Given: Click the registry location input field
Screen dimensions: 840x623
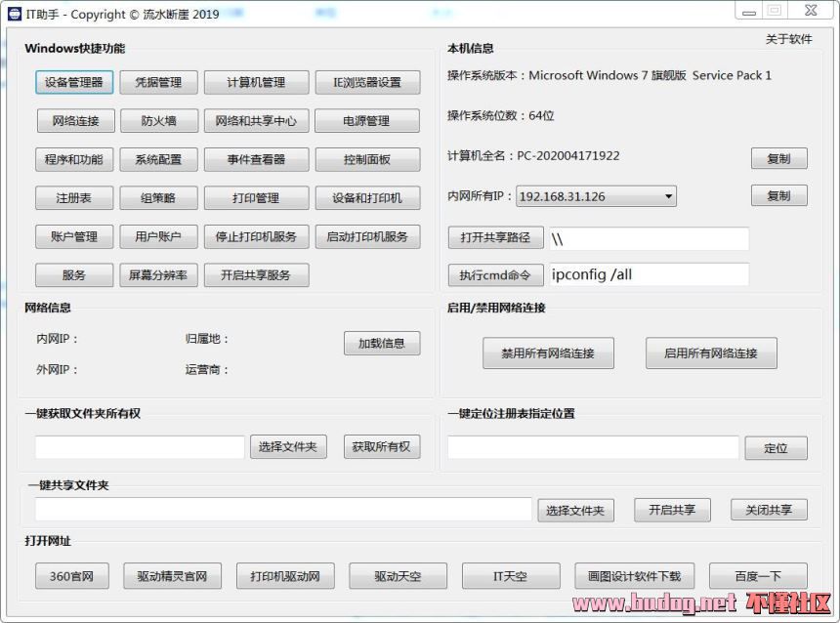Looking at the screenshot, I should [593, 447].
